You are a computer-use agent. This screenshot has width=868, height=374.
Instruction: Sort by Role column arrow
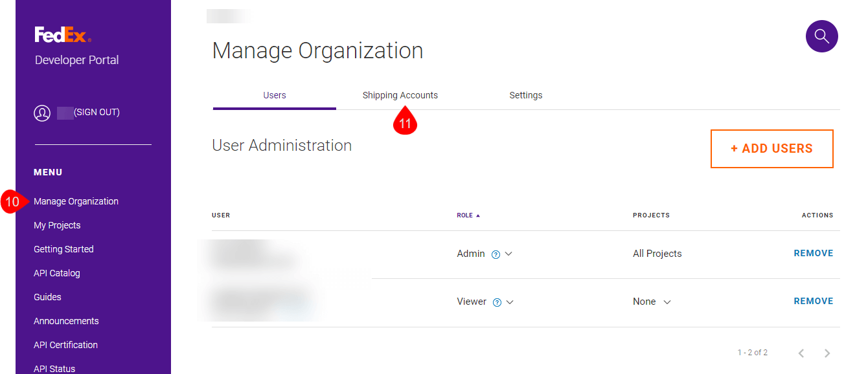pyautogui.click(x=478, y=215)
